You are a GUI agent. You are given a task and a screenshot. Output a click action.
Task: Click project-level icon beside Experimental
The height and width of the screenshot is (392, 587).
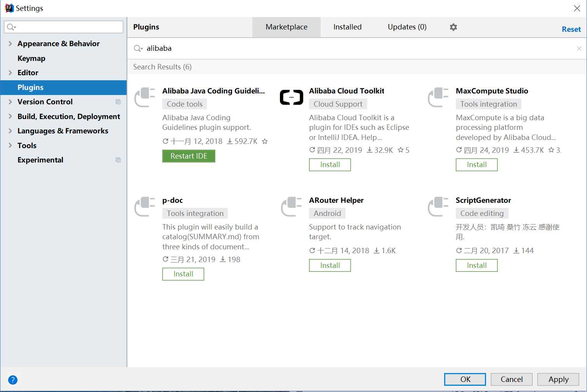(118, 160)
